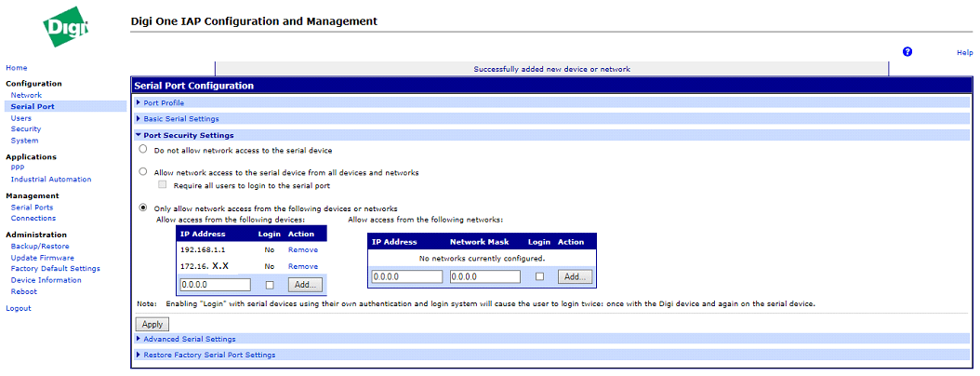Click 'Successfully added new device or network' message

click(552, 69)
